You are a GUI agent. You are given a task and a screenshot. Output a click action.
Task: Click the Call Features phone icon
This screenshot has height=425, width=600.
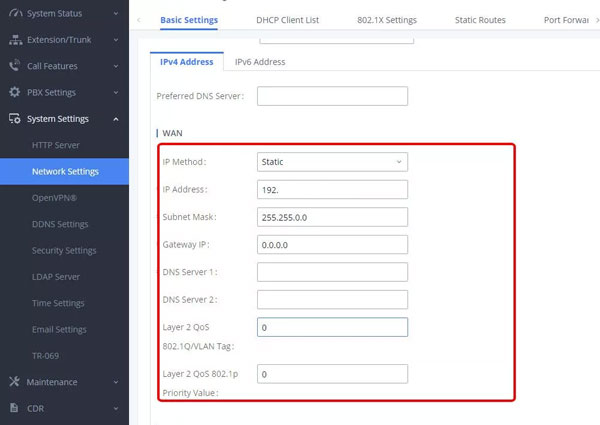point(15,66)
